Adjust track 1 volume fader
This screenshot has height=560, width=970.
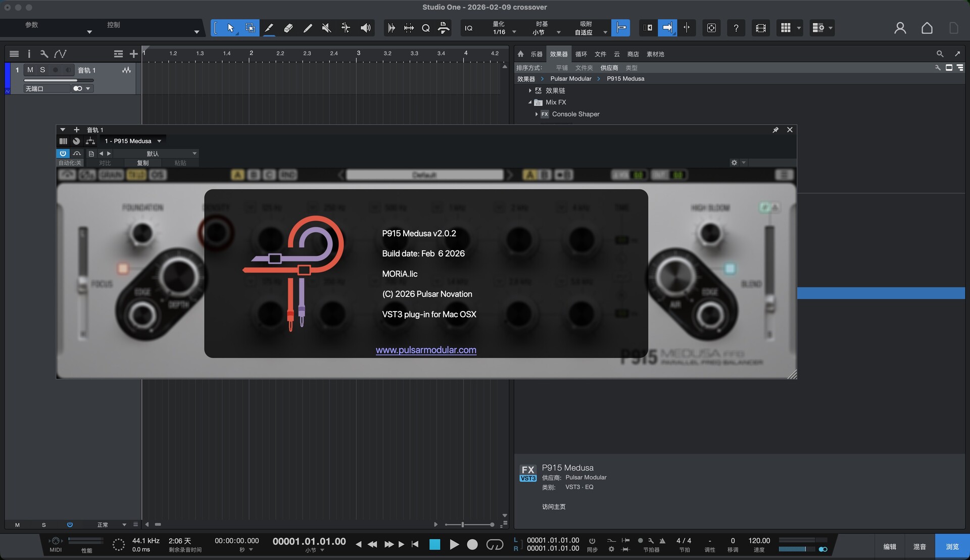pyautogui.click(x=77, y=80)
